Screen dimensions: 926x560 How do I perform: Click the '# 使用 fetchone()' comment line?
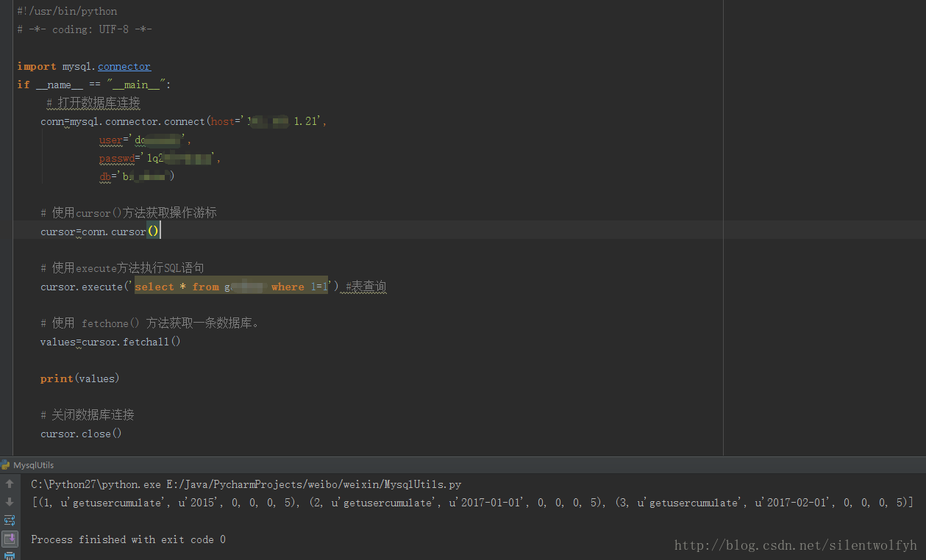click(150, 323)
